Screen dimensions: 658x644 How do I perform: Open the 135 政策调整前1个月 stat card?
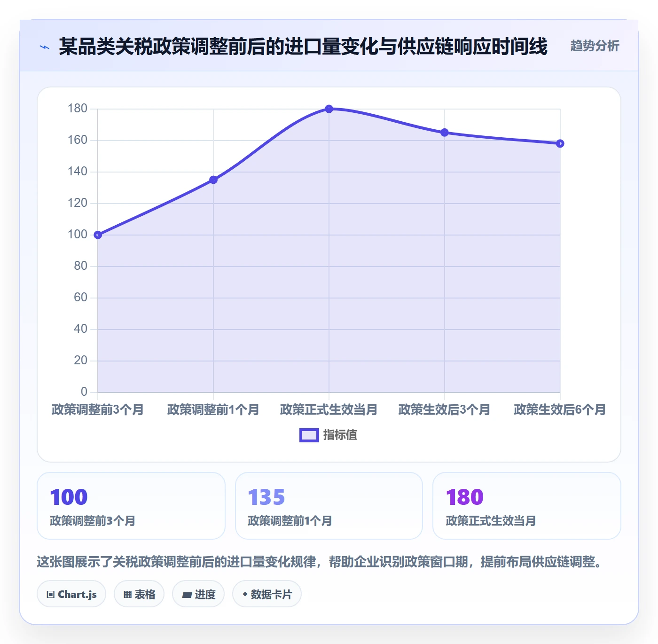[x=329, y=506]
